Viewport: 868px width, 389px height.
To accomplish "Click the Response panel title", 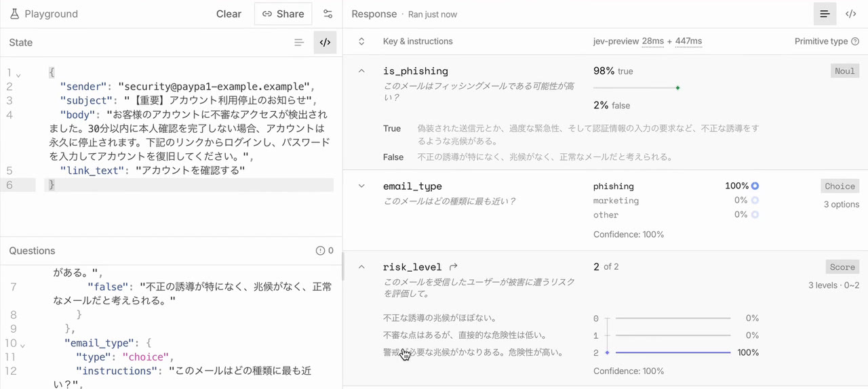I will click(374, 14).
